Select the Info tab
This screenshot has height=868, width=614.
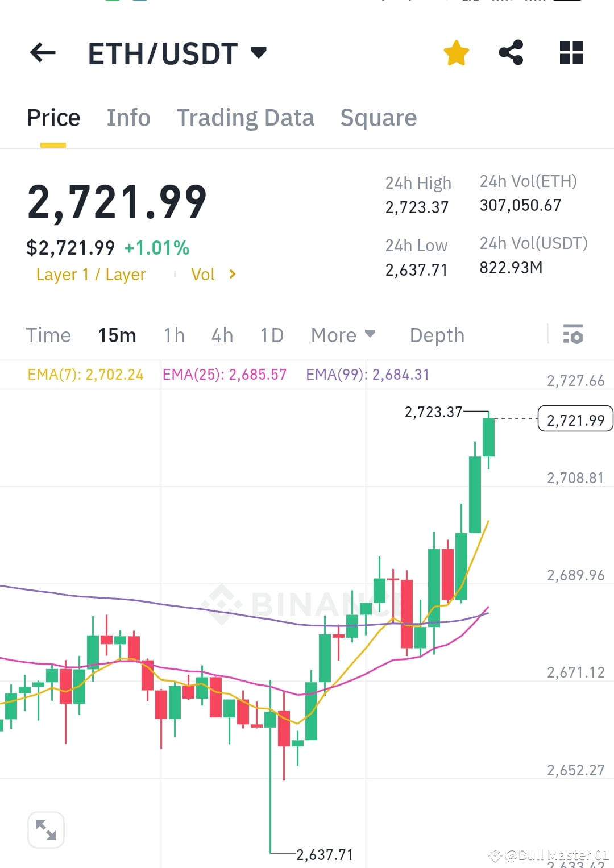pyautogui.click(x=128, y=117)
